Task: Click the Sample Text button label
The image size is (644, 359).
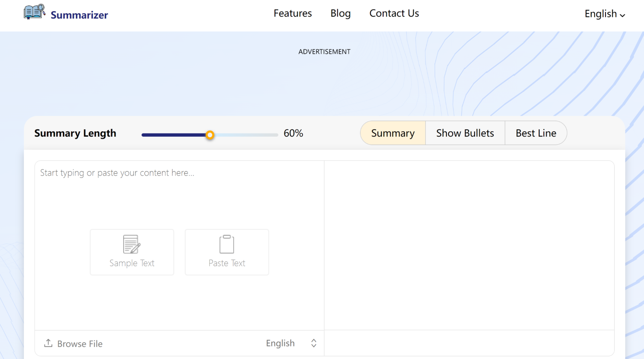Action: pyautogui.click(x=132, y=263)
